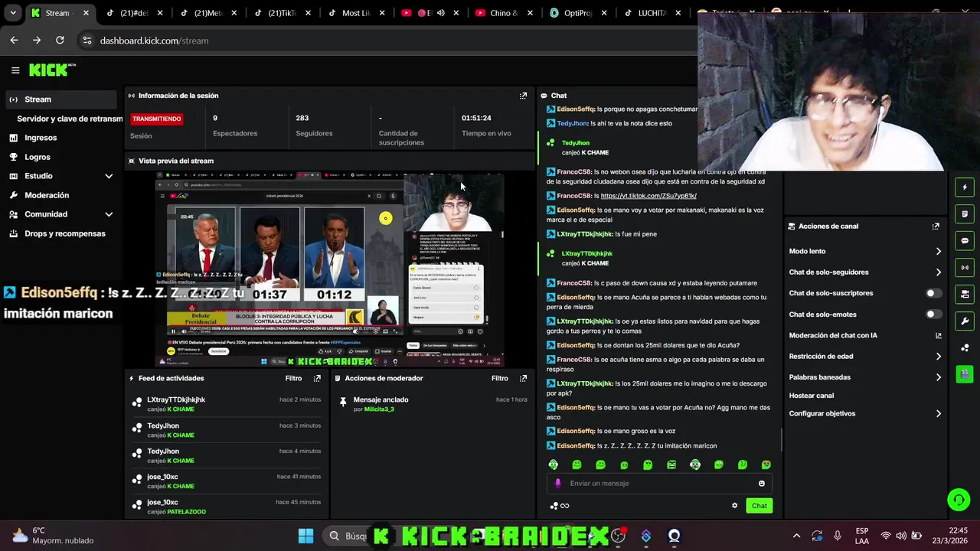The height and width of the screenshot is (551, 980).
Task: Open Restricción de edad options
Action: tap(865, 357)
